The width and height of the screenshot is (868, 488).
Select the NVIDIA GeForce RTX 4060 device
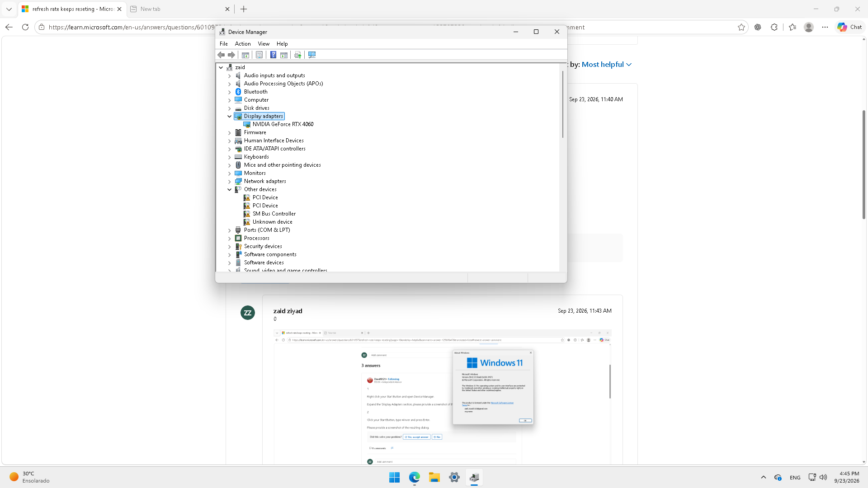click(283, 124)
